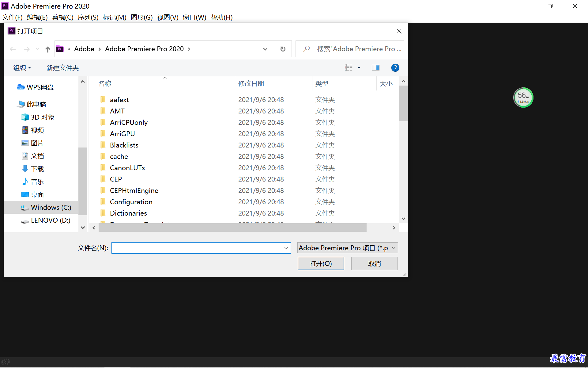Screen dimensions: 588x368
Task: Select Adobe in the breadcrumb path
Action: 84,49
